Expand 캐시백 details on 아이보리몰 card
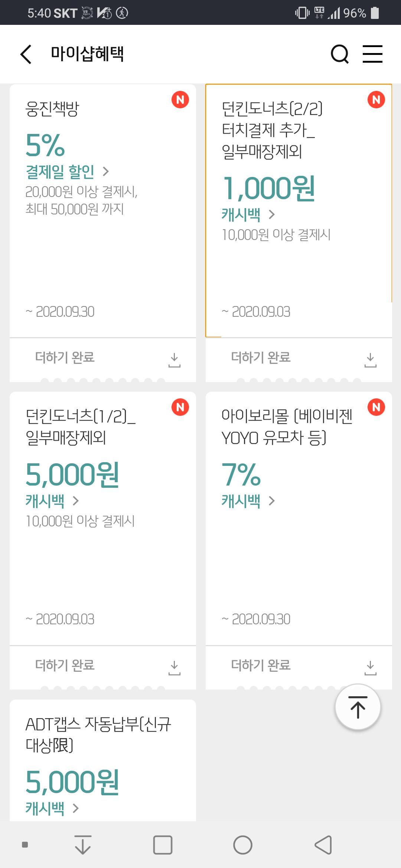Screen dimensions: 401x868 [x=248, y=501]
